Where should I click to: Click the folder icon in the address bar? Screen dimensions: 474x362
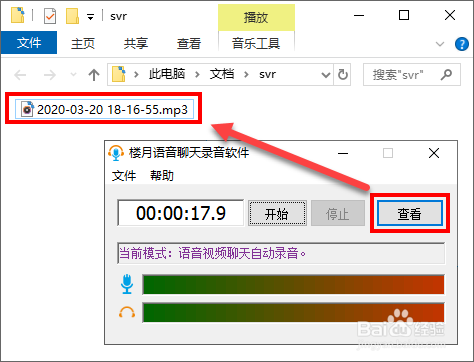pos(119,74)
